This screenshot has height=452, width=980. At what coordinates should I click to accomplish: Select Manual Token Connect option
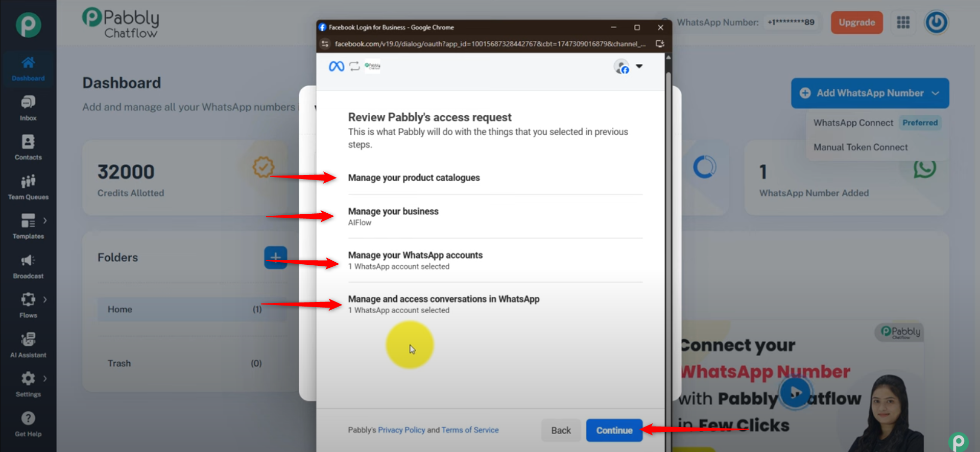coord(861,147)
